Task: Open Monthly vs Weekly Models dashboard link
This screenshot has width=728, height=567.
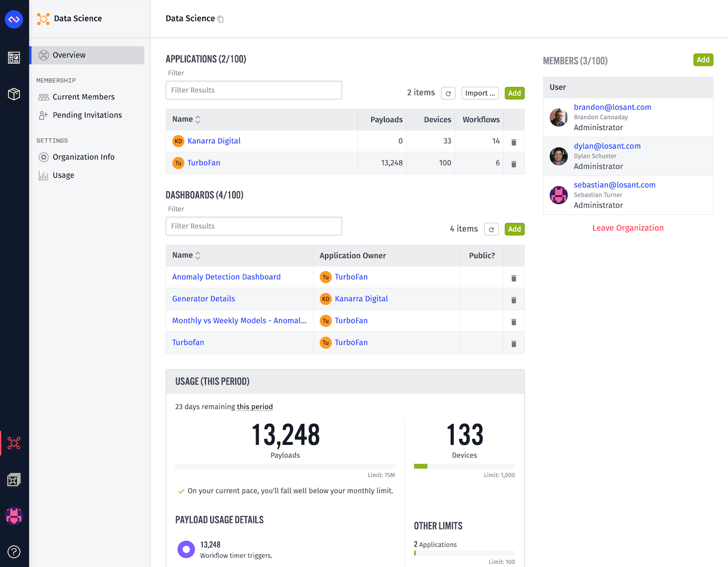Action: point(240,321)
